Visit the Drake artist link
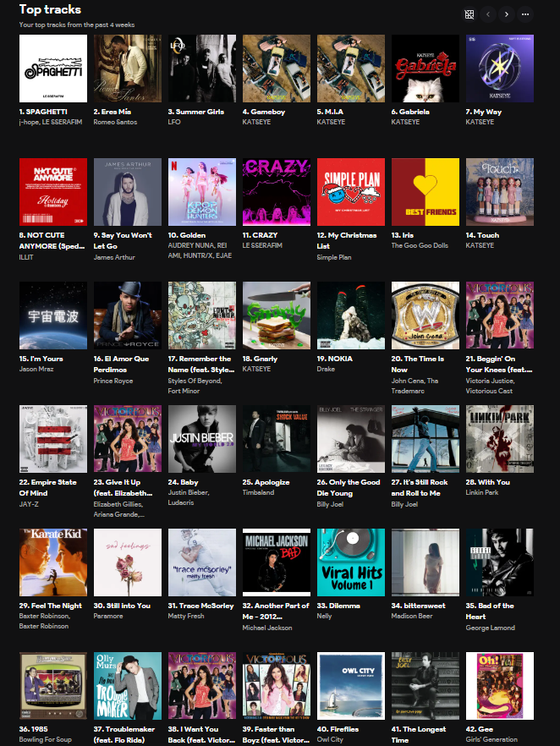The width and height of the screenshot is (560, 746). click(326, 369)
